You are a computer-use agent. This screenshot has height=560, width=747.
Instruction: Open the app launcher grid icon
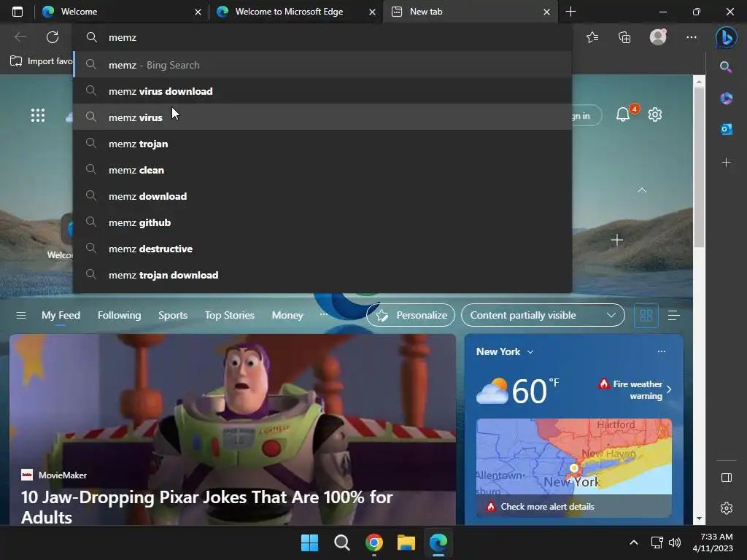point(38,115)
